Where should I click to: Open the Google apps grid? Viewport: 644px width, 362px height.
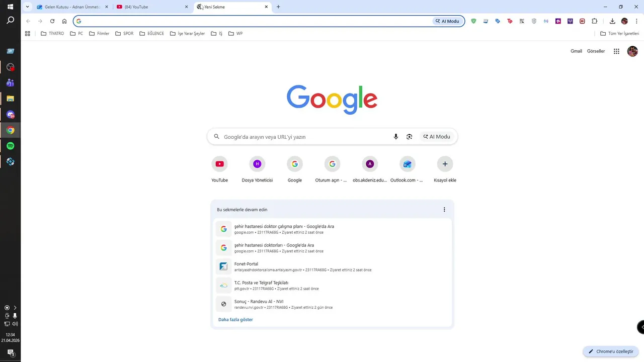[616, 51]
